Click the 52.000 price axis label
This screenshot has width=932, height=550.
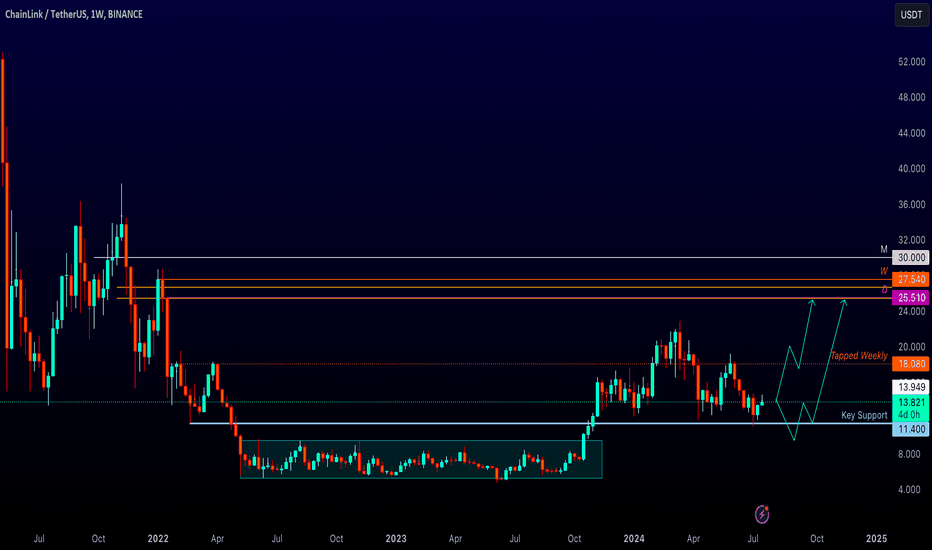(912, 62)
